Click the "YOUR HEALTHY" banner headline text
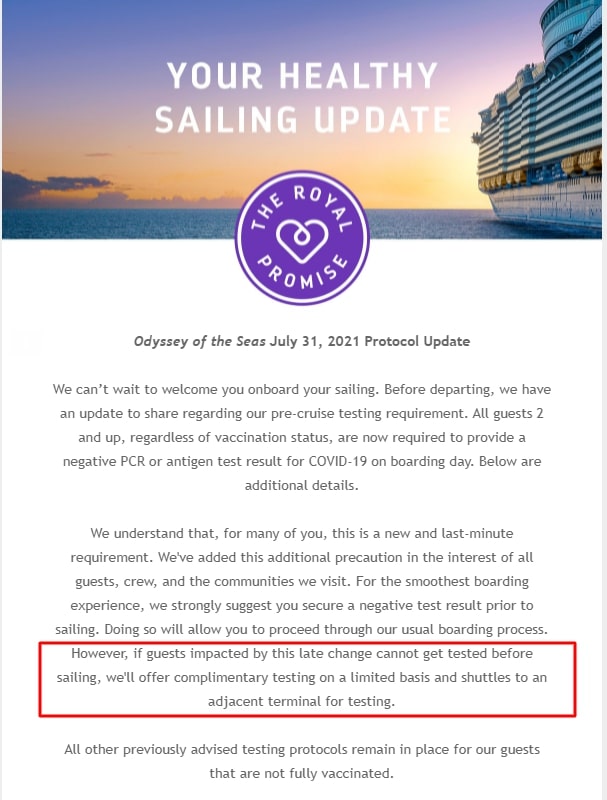The image size is (607, 800). coord(302,76)
